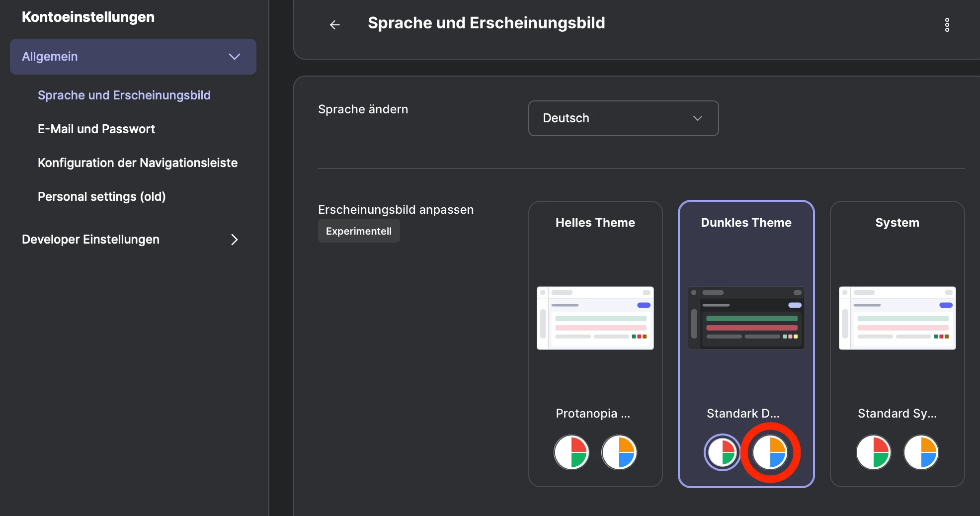Click the back arrow icon
Screen dimensions: 980x516
[335, 24]
